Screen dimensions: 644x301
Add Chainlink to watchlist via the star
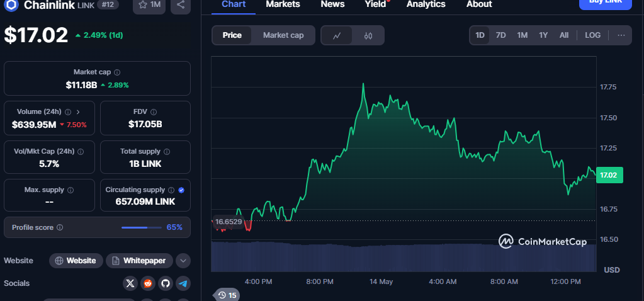coord(149,5)
